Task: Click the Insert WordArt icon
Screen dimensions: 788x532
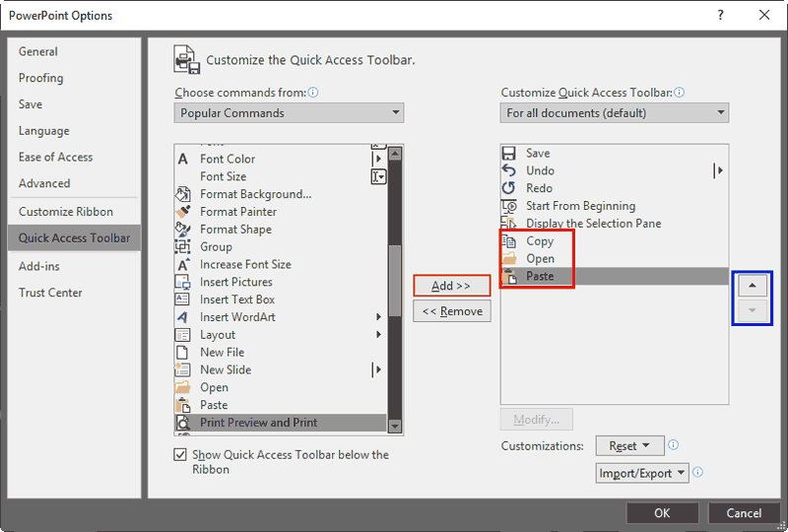Action: [x=182, y=317]
